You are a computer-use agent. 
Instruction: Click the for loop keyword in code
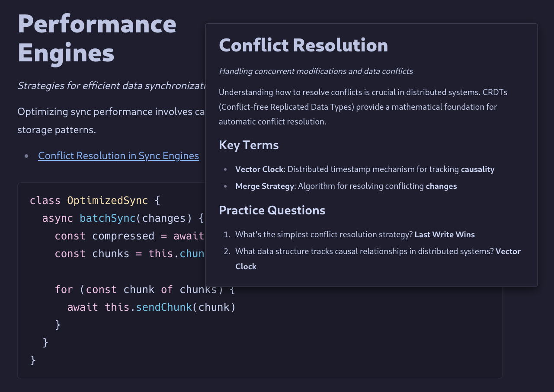point(64,290)
